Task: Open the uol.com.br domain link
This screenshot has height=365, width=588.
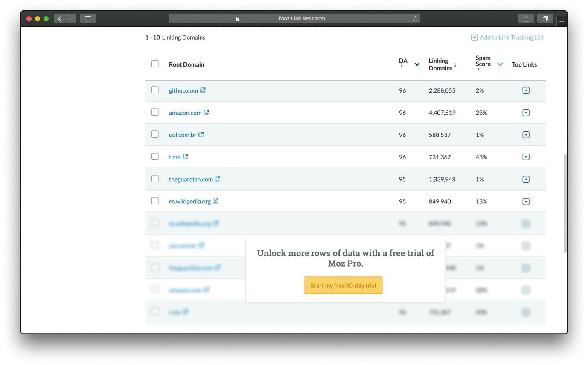Action: click(x=183, y=135)
